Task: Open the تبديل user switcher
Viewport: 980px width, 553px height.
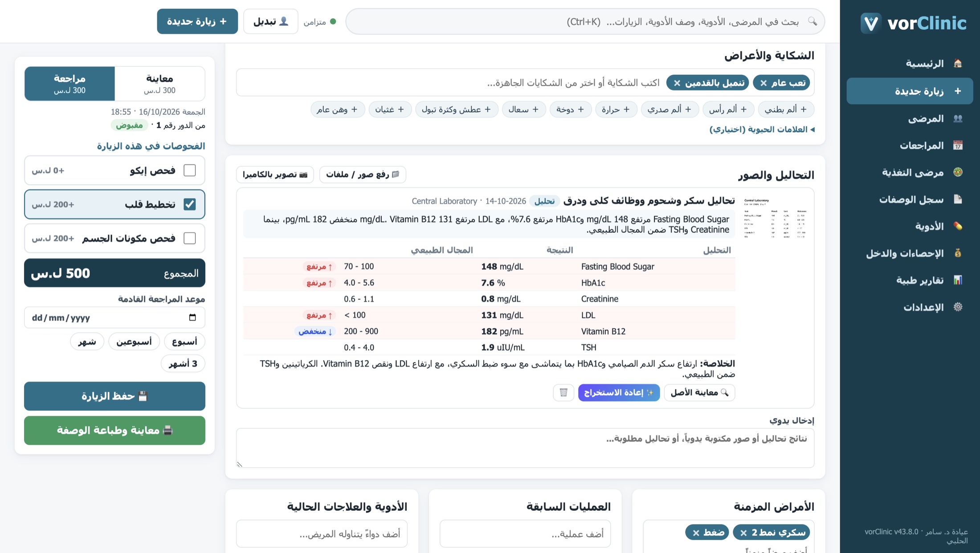Action: click(x=270, y=21)
